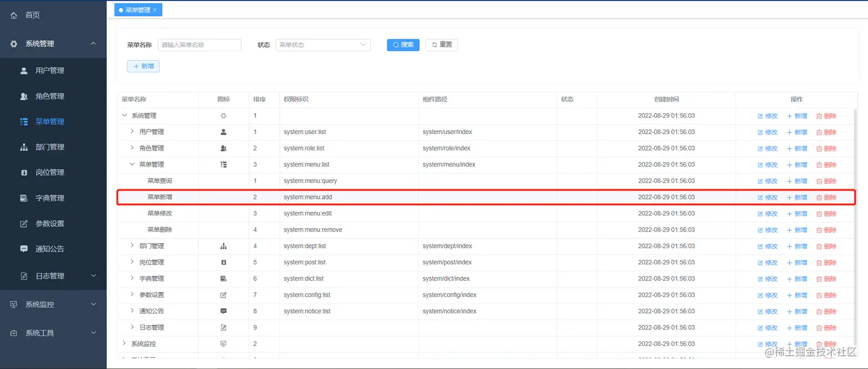Viewport: 868px width, 369px height.
Task: Open 字典管理 in sidebar
Action: click(53, 198)
